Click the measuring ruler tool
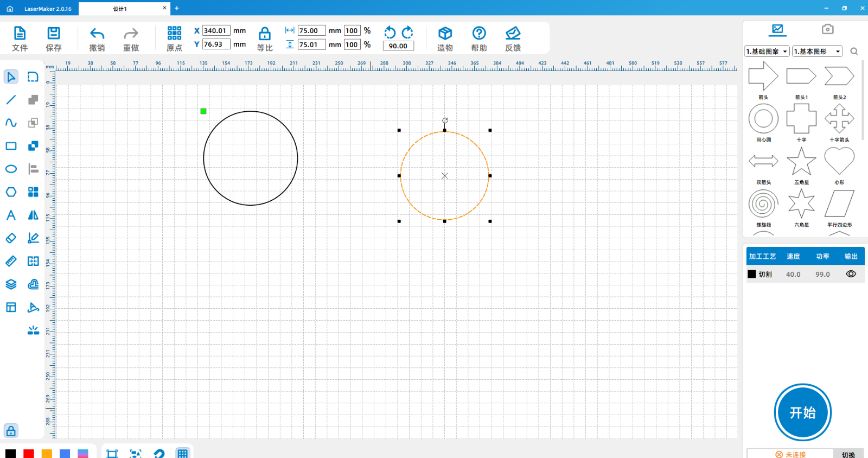 click(x=11, y=262)
